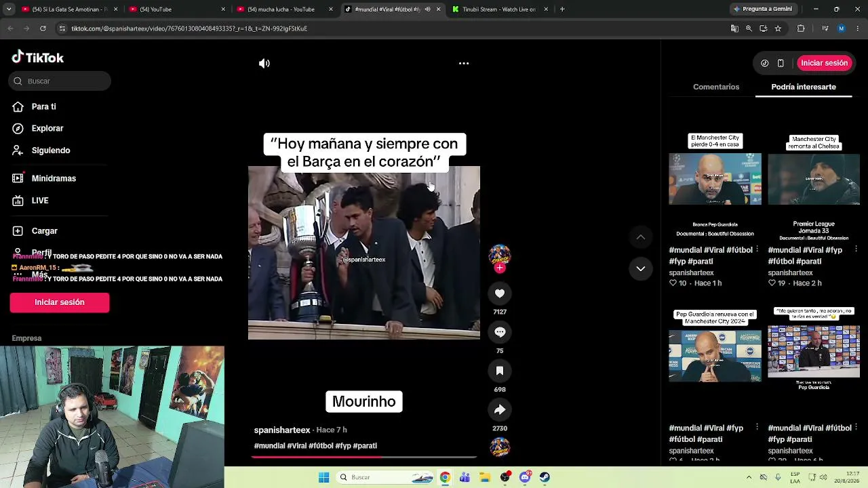Open the spanisharteex profile link under video
This screenshot has width=868, height=488.
282,430
